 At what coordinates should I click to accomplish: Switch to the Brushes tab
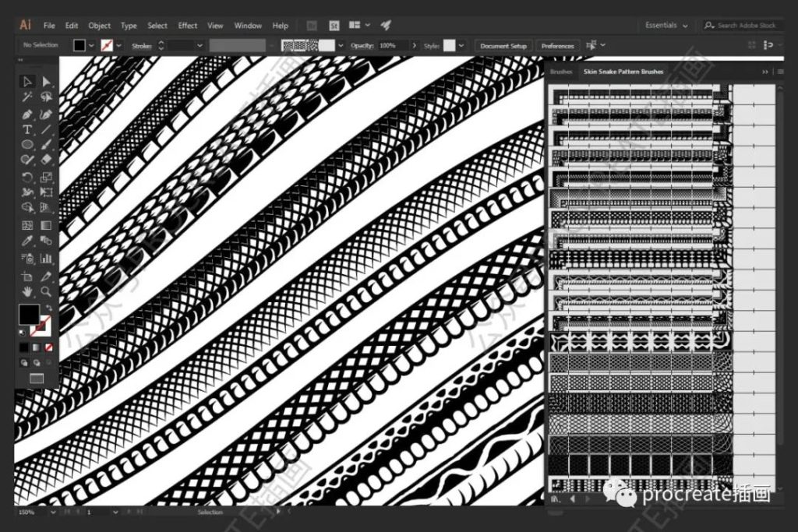[x=560, y=72]
